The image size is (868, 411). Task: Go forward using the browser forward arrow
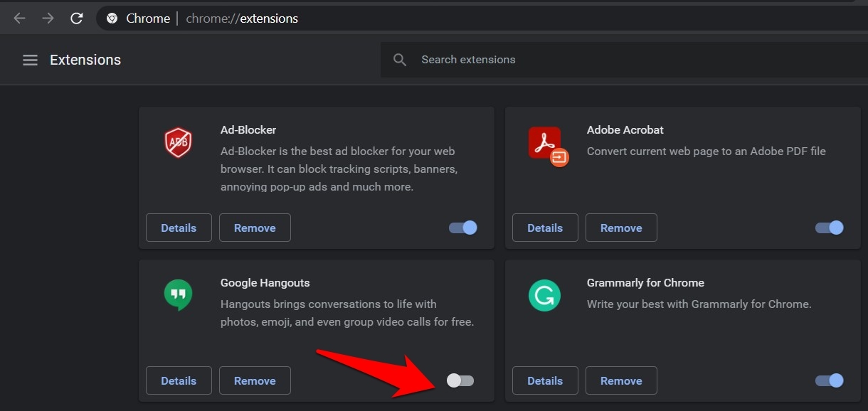click(x=48, y=18)
